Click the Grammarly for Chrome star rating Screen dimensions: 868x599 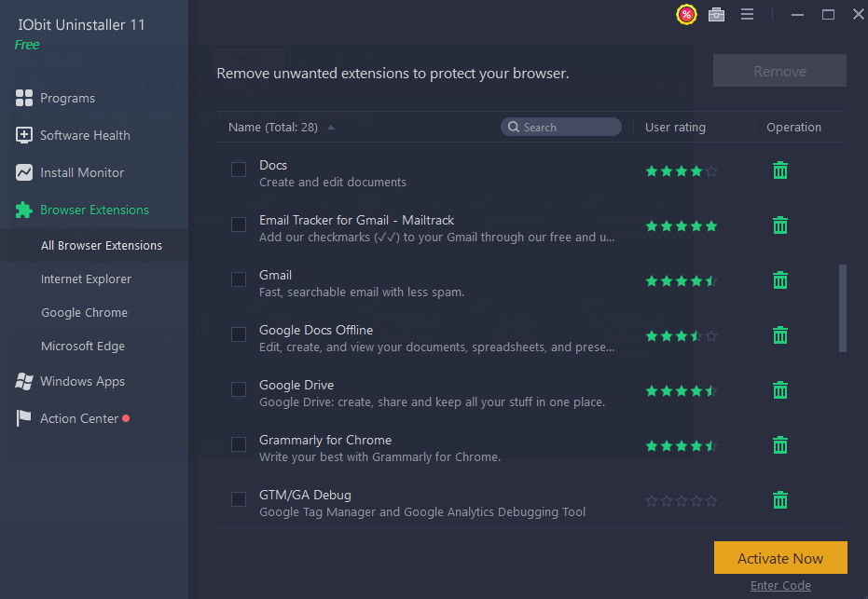point(681,446)
